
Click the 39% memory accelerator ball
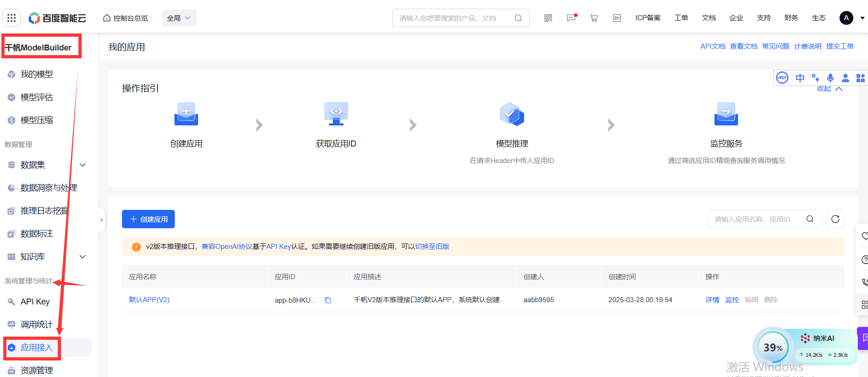773,348
